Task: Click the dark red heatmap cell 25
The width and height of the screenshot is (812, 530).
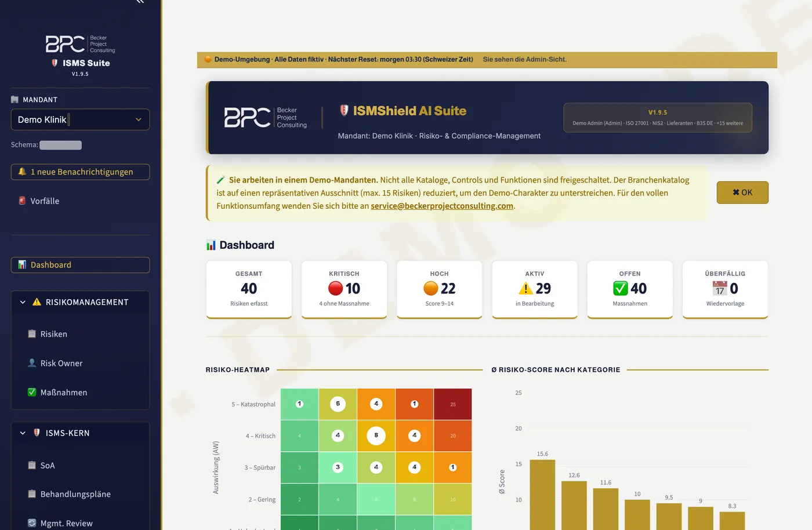Action: pos(453,404)
